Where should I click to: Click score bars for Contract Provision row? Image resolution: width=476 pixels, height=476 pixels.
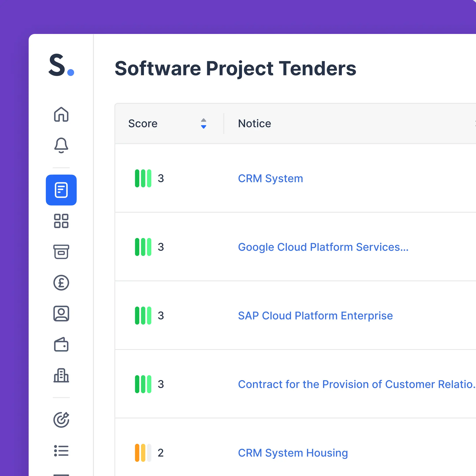(x=143, y=384)
